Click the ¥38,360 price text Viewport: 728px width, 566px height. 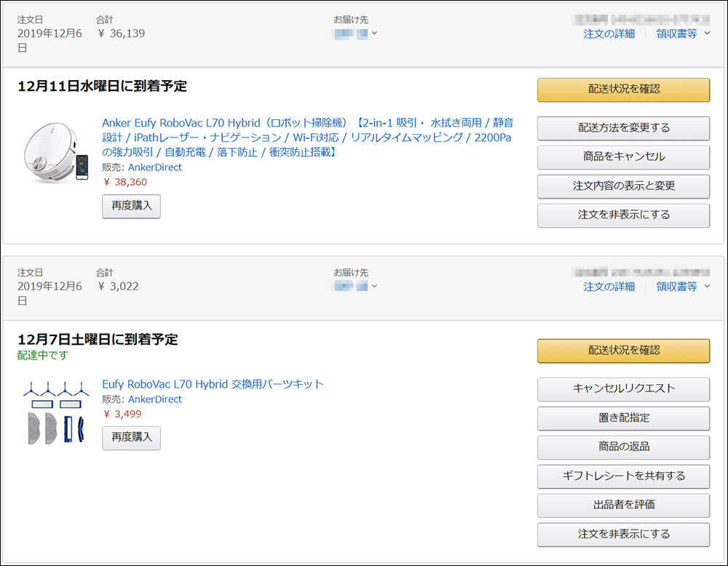click(x=125, y=183)
